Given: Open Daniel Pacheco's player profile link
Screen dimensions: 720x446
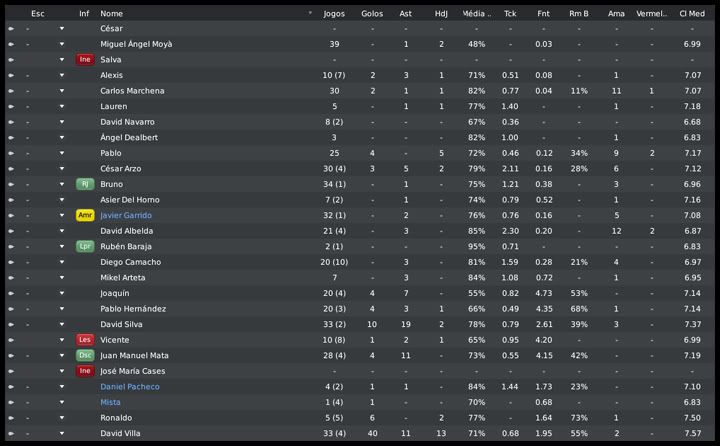Looking at the screenshot, I should [x=129, y=386].
